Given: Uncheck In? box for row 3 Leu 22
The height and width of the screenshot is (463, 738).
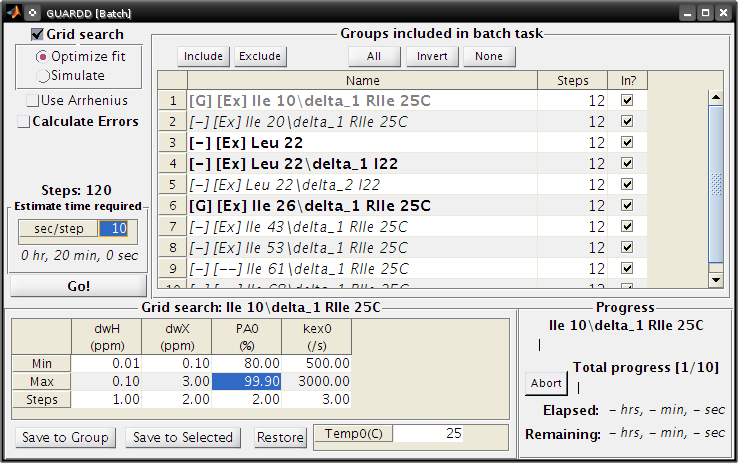Looking at the screenshot, I should pyautogui.click(x=627, y=142).
